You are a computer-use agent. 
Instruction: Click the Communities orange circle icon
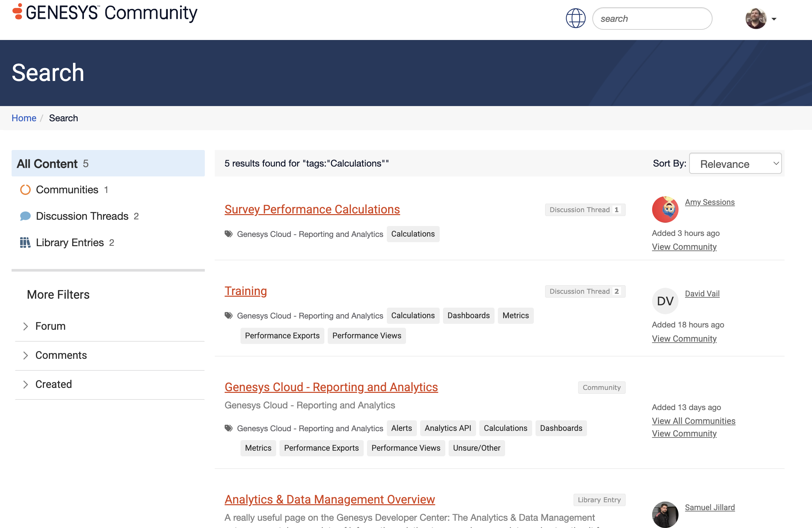tap(25, 190)
